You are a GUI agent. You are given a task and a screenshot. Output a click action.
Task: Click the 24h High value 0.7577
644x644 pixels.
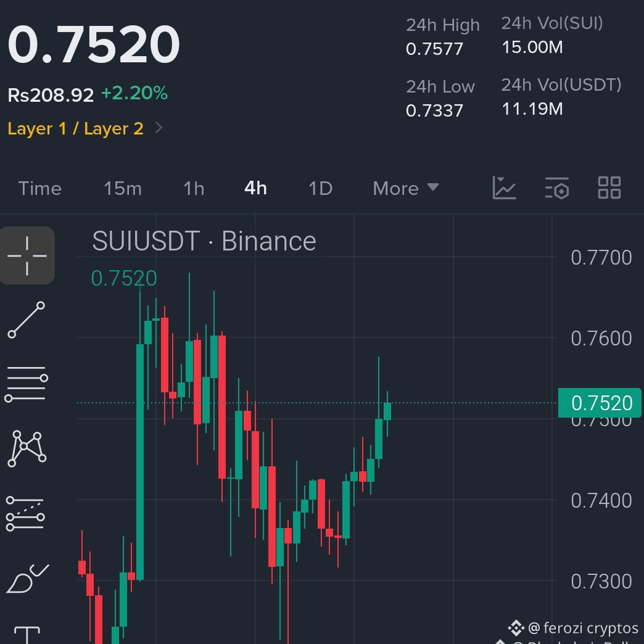[434, 49]
